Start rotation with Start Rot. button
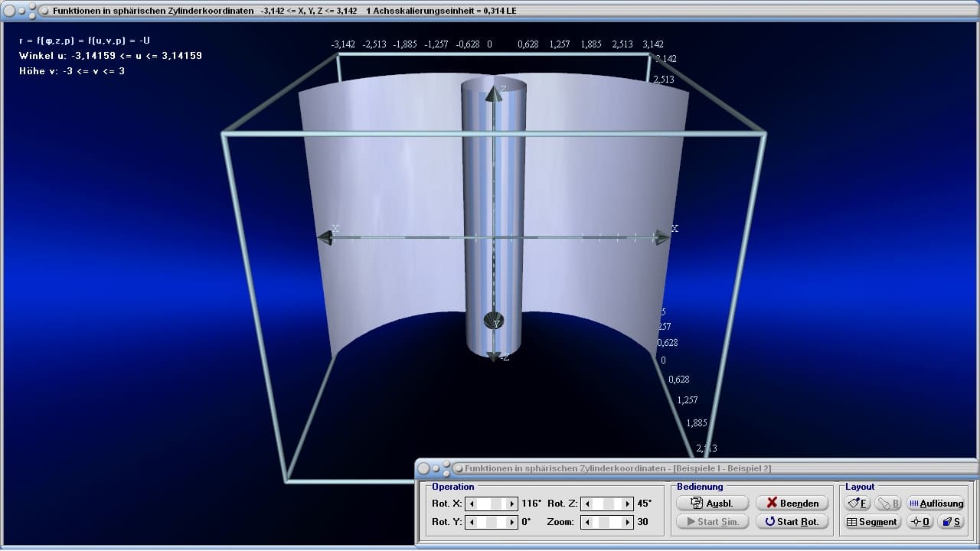Screen dimensions: 980x551 792,521
